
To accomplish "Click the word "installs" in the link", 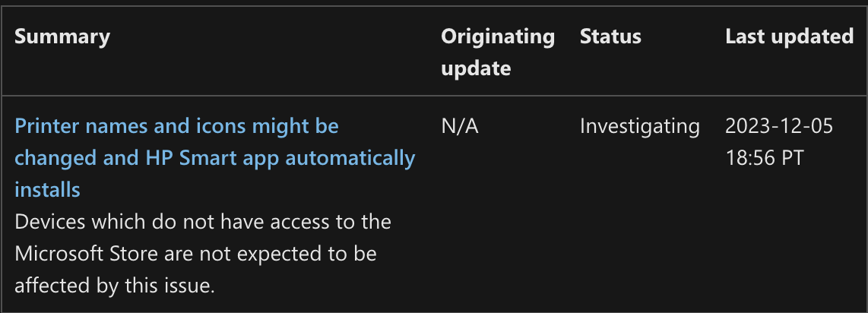I will tap(47, 190).
